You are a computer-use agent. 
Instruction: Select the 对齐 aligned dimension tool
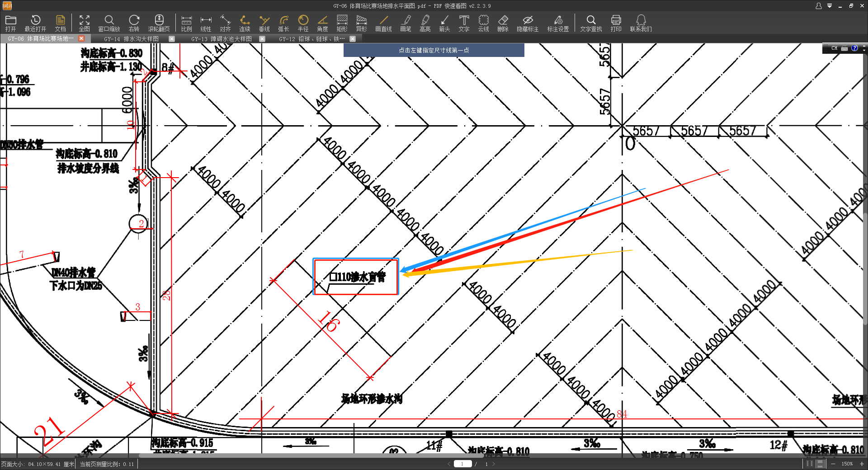[x=225, y=23]
